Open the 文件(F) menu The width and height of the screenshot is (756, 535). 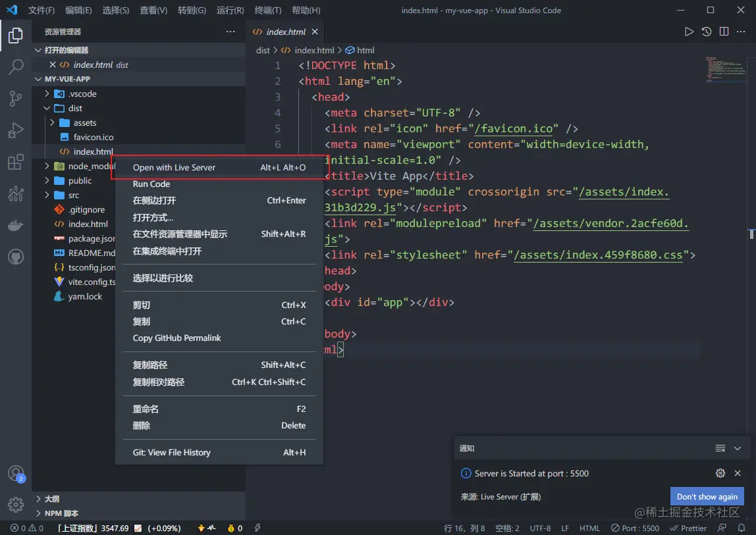41,10
